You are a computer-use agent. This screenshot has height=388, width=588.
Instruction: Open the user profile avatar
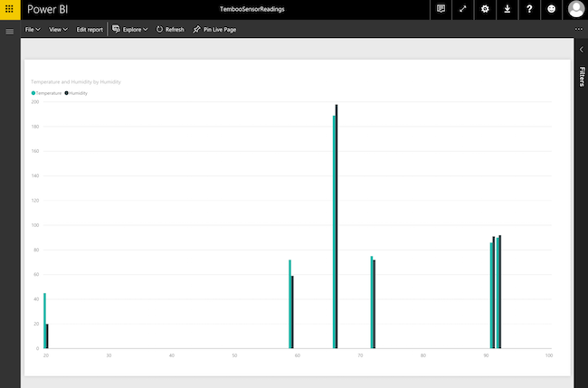575,9
